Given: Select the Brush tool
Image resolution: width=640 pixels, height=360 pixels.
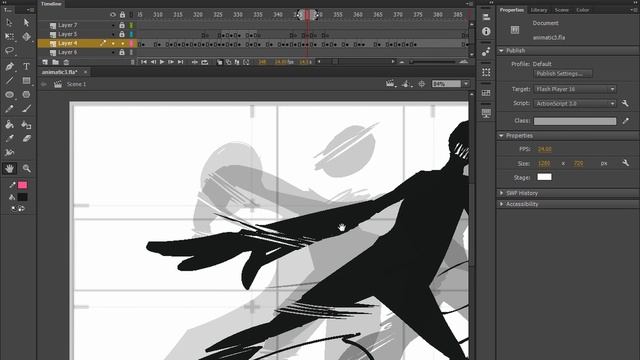Looking at the screenshot, I should point(27,109).
